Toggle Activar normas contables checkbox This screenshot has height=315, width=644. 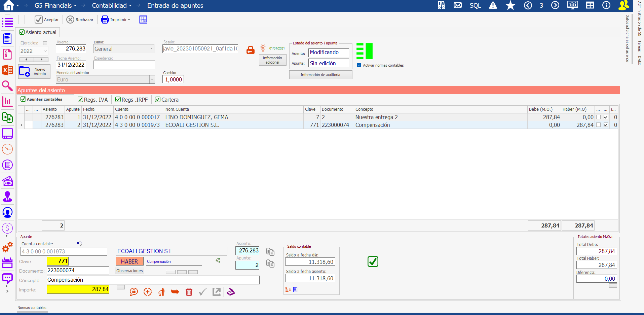[359, 65]
